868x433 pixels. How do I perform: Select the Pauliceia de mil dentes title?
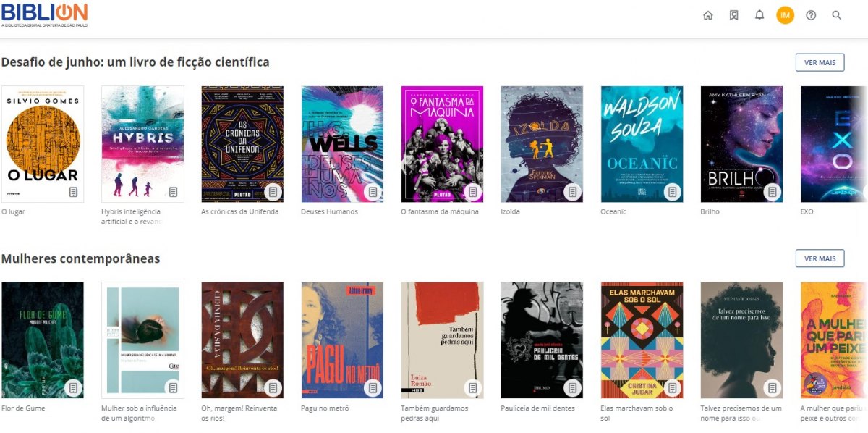[x=537, y=408]
